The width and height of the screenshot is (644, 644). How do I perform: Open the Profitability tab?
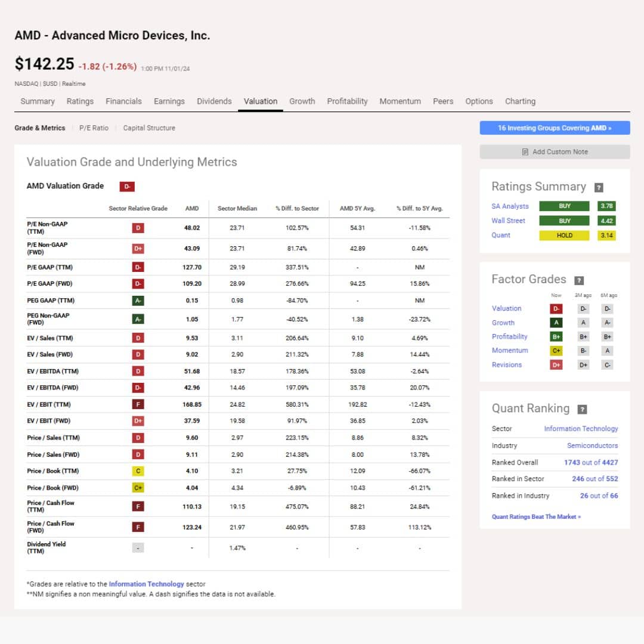[347, 101]
